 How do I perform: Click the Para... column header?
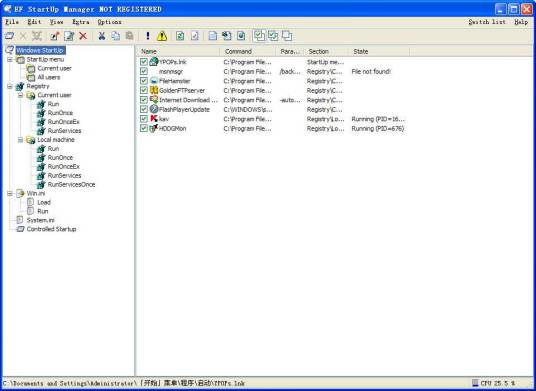click(x=290, y=51)
